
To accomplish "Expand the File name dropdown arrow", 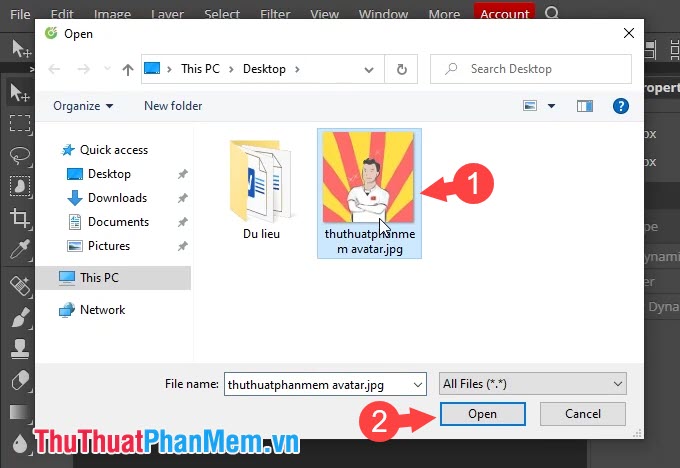I will (418, 383).
